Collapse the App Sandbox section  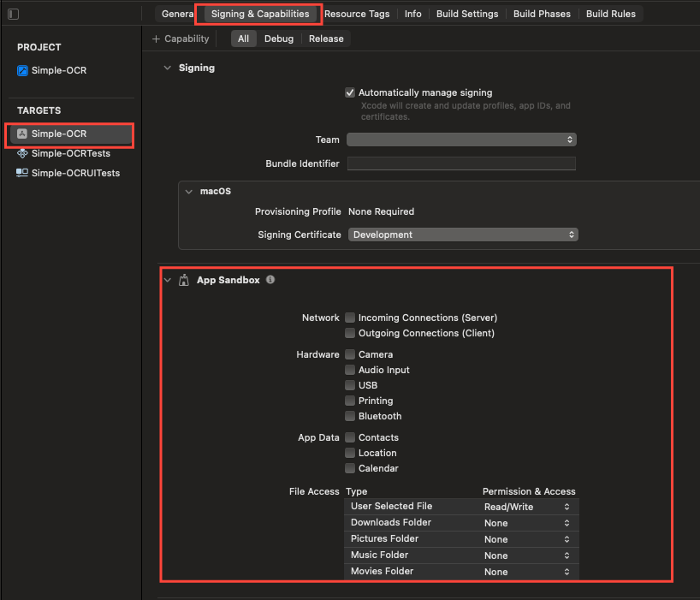tap(168, 281)
